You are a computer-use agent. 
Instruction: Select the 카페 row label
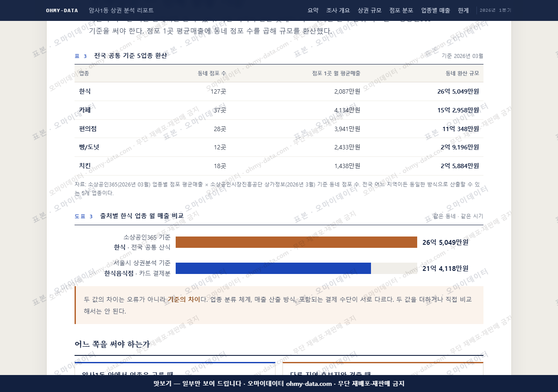(x=85, y=110)
